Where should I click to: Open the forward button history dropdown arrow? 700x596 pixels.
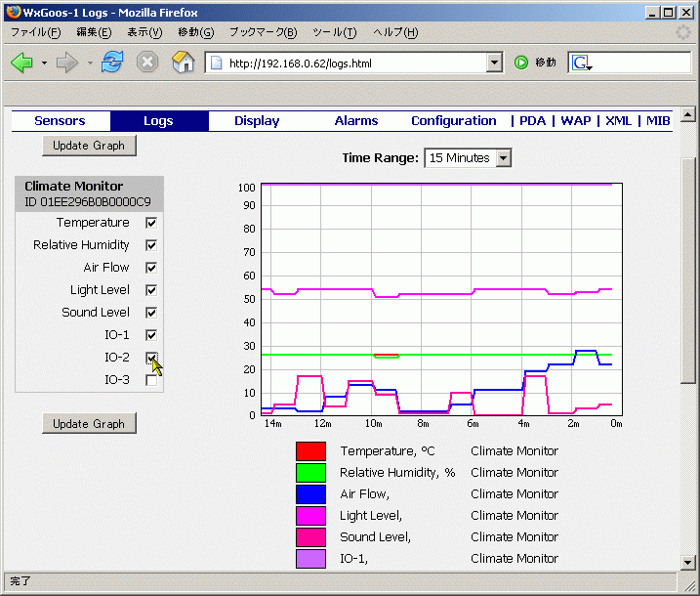pyautogui.click(x=90, y=63)
